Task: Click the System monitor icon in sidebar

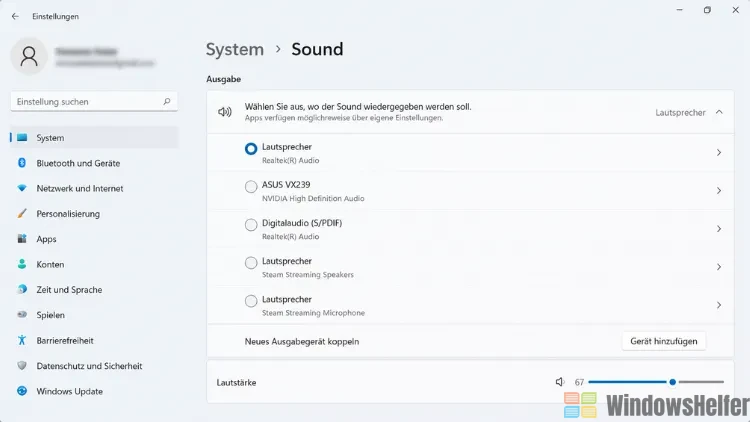Action: click(22, 138)
